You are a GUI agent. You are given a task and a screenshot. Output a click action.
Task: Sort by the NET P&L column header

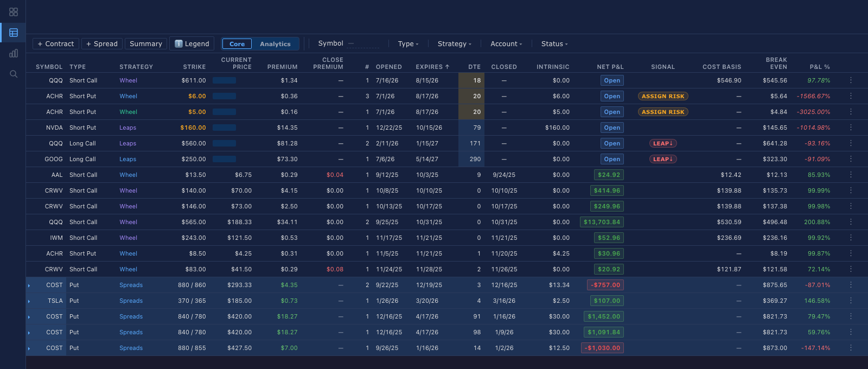coord(610,67)
